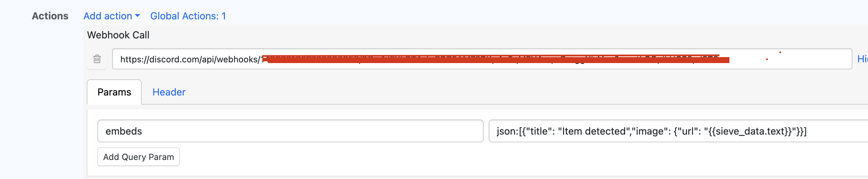Select the Params tab

pyautogui.click(x=114, y=92)
